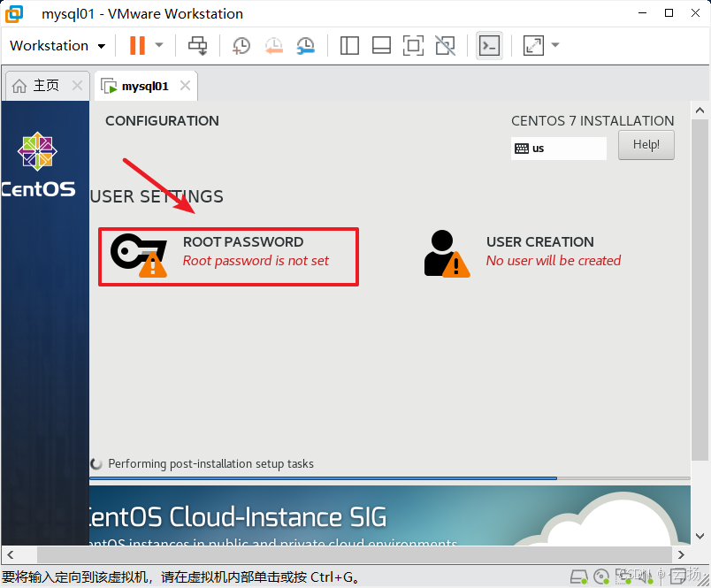Image resolution: width=711 pixels, height=588 pixels.
Task: Open the USER CREATION setting
Action: point(523,254)
